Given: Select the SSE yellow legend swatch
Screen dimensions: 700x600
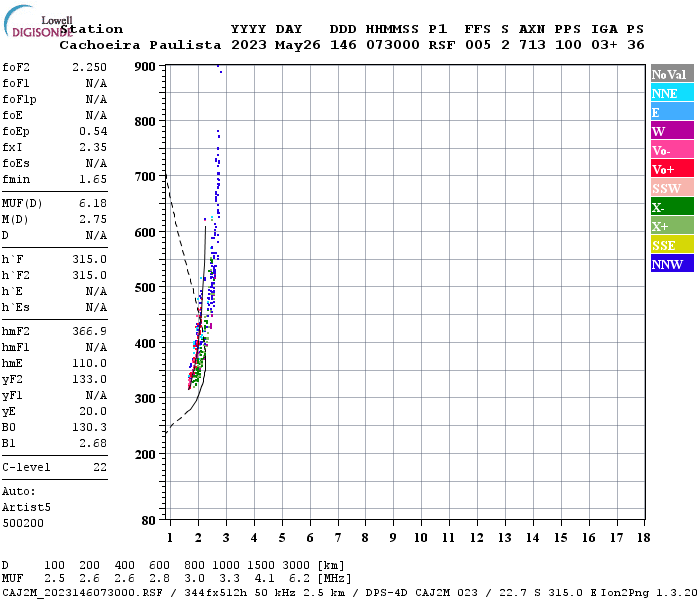Looking at the screenshot, I should 672,245.
